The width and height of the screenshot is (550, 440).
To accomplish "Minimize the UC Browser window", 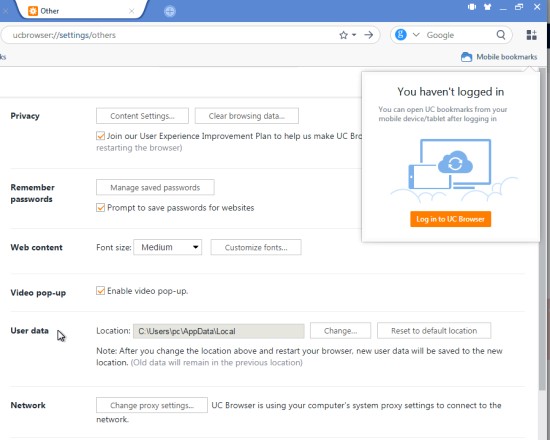I will 503,8.
